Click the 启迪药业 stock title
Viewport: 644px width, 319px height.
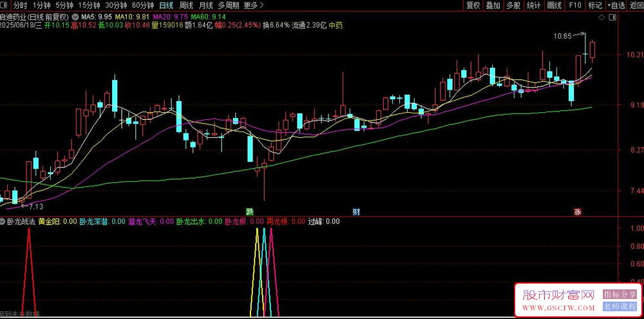[x=35, y=17]
